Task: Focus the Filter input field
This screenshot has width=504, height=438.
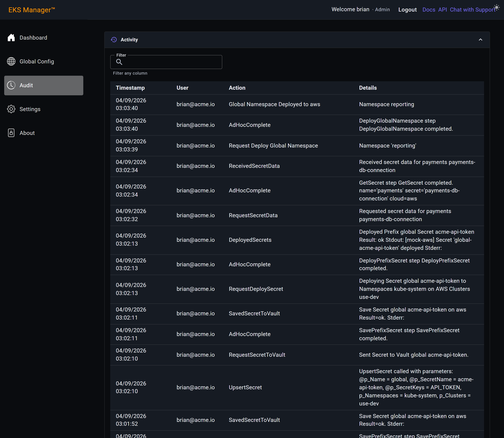Action: tap(166, 62)
